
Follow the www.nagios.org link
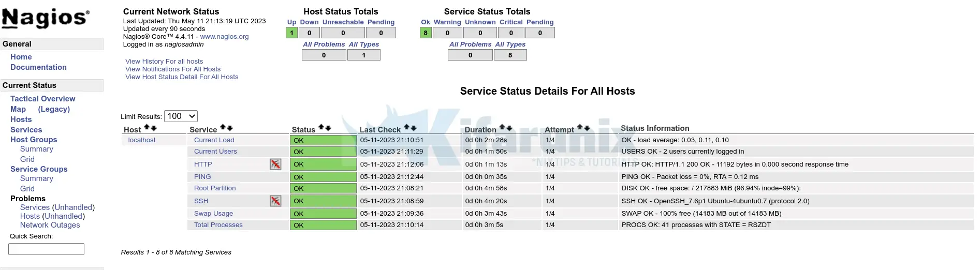tap(224, 37)
